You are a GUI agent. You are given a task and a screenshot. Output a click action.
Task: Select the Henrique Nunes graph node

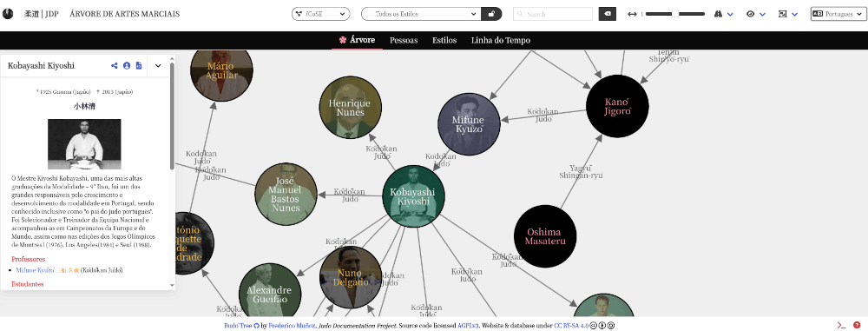pos(351,108)
